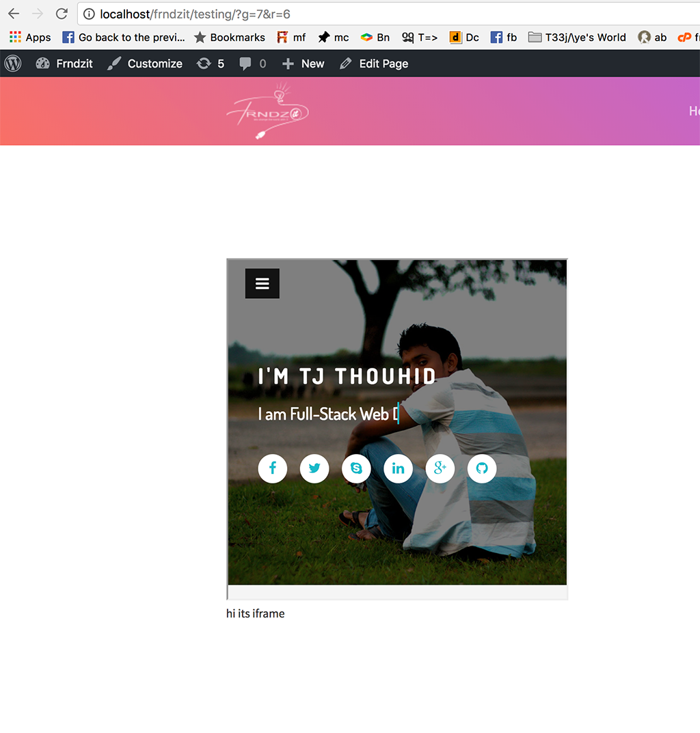Open the Bookmarks bar link

[230, 37]
